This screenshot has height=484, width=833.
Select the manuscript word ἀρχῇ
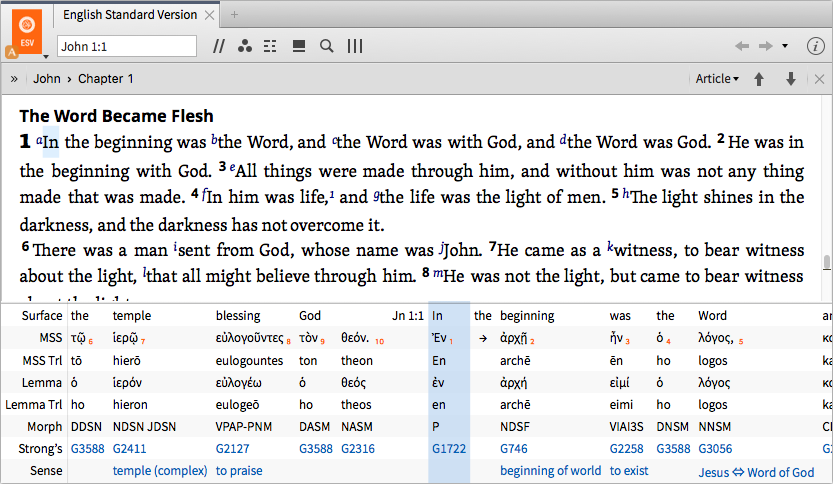click(513, 338)
